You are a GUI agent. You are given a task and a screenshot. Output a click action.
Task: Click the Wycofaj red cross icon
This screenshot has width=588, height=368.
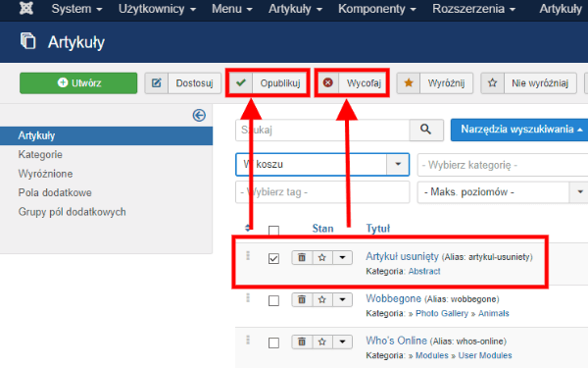pos(328,82)
